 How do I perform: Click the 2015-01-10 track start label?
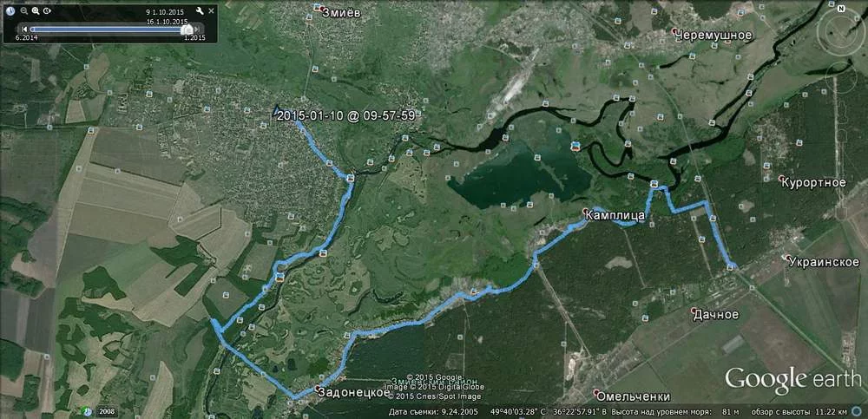[x=345, y=115]
